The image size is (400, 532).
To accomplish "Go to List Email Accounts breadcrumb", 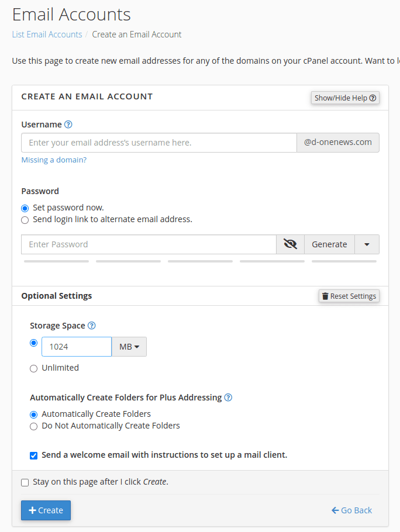I will pyautogui.click(x=47, y=34).
